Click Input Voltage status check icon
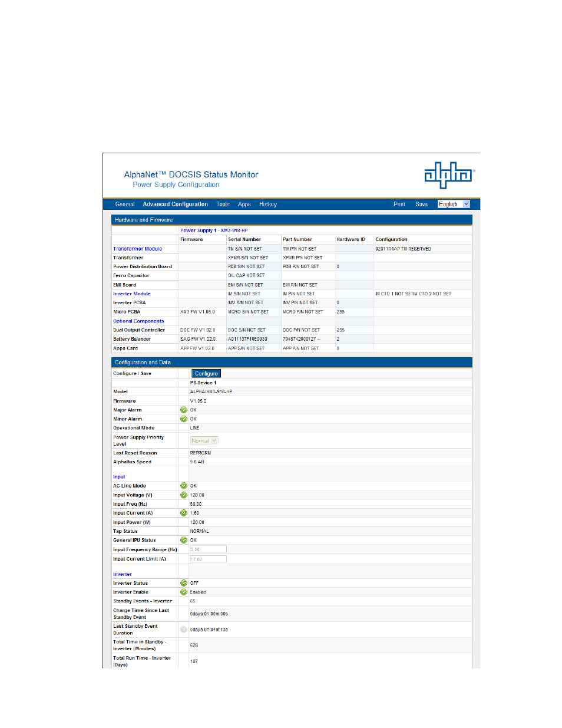 click(x=184, y=495)
